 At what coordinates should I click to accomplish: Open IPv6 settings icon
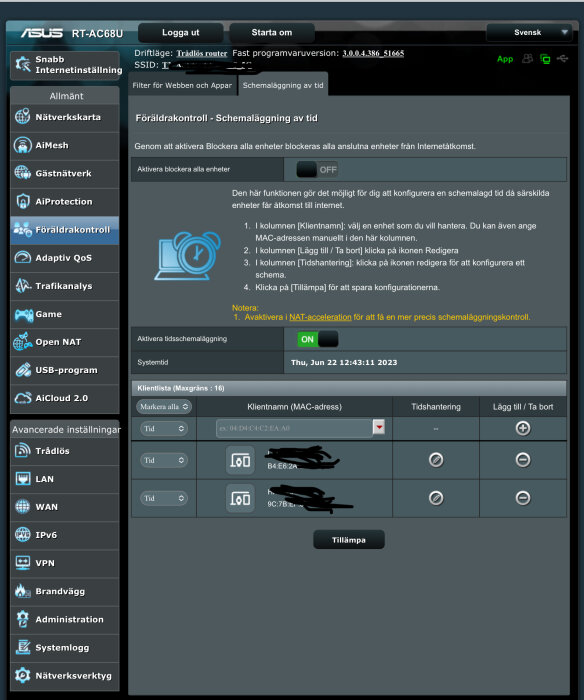point(22,535)
